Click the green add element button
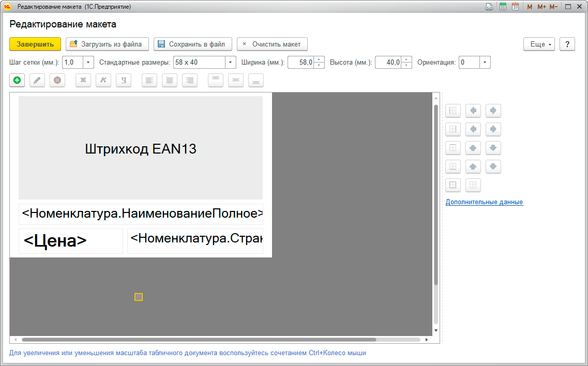This screenshot has width=588, height=366. tap(17, 80)
